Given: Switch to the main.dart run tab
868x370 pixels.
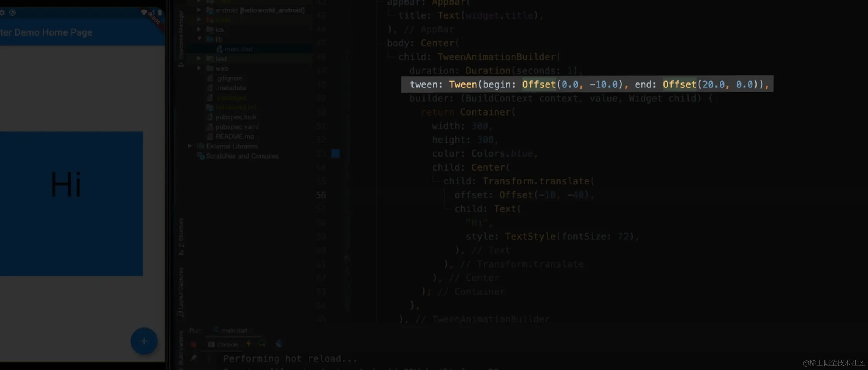Looking at the screenshot, I should (x=231, y=331).
